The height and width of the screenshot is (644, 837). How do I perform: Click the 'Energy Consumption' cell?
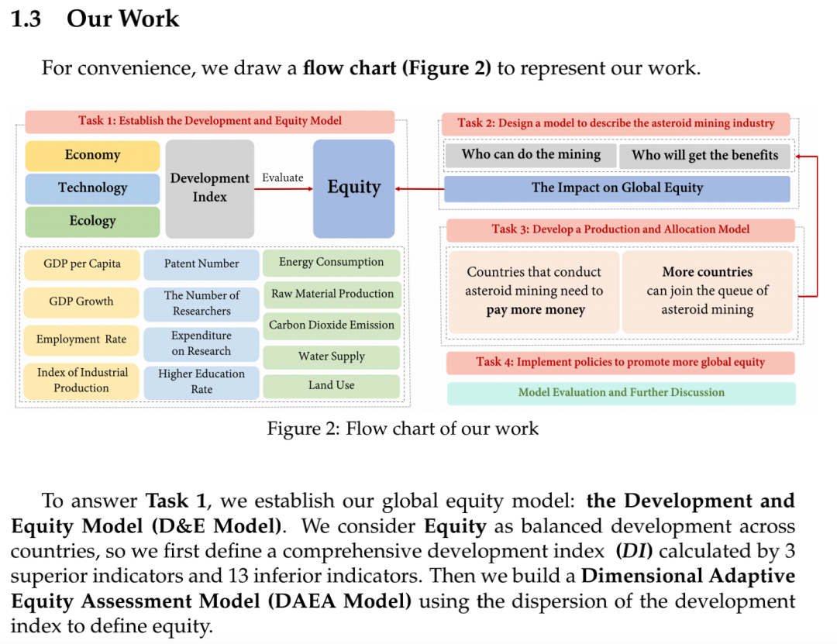tap(331, 263)
